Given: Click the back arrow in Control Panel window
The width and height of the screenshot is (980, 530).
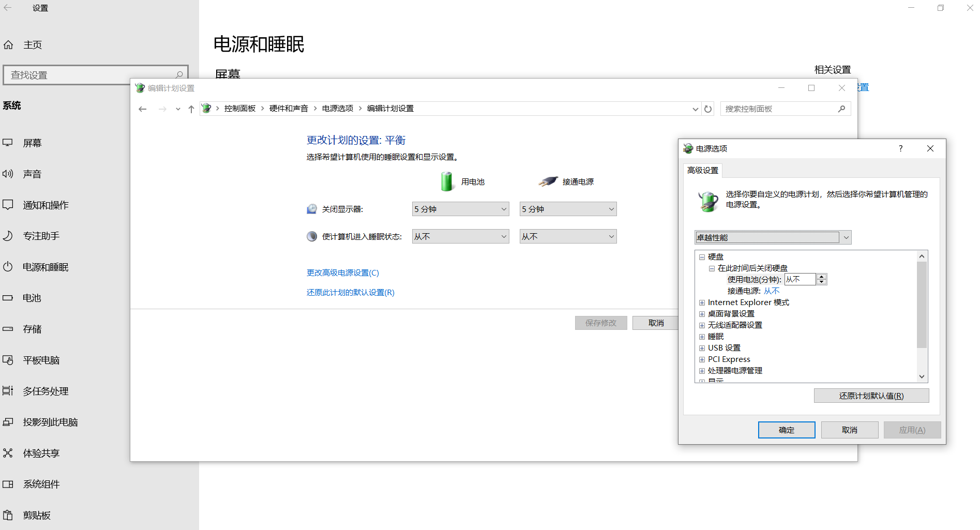Looking at the screenshot, I should pos(143,109).
